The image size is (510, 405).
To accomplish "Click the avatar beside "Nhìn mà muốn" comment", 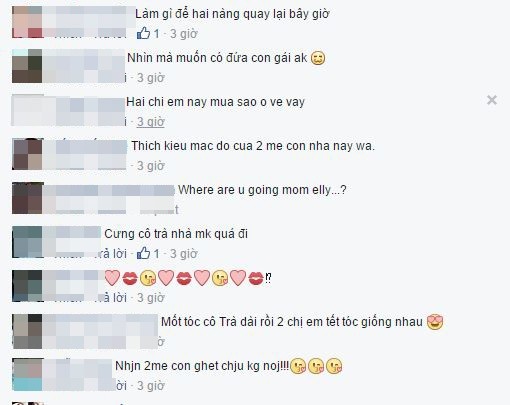I will click(x=27, y=66).
